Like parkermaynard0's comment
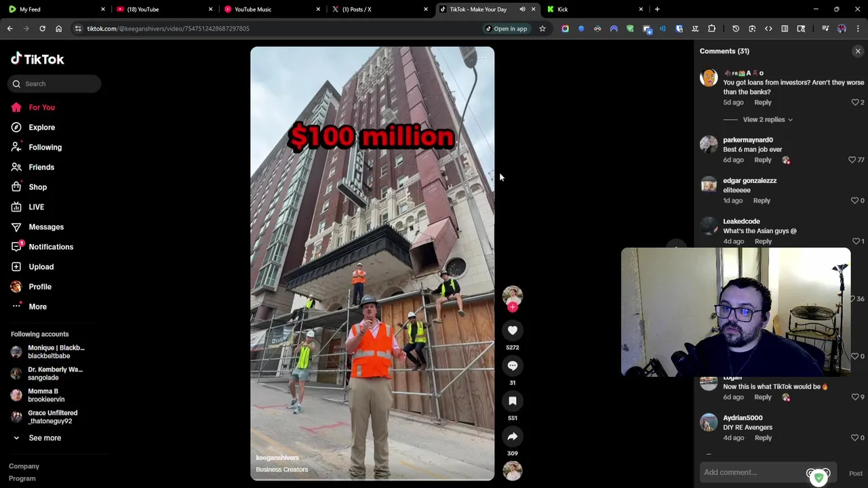Screen dimensions: 868x488 coord(852,160)
